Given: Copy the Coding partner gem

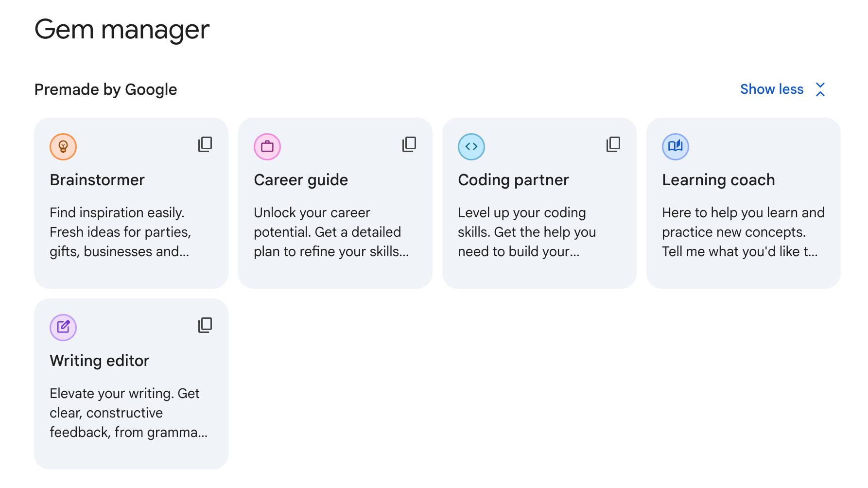Looking at the screenshot, I should pos(613,144).
